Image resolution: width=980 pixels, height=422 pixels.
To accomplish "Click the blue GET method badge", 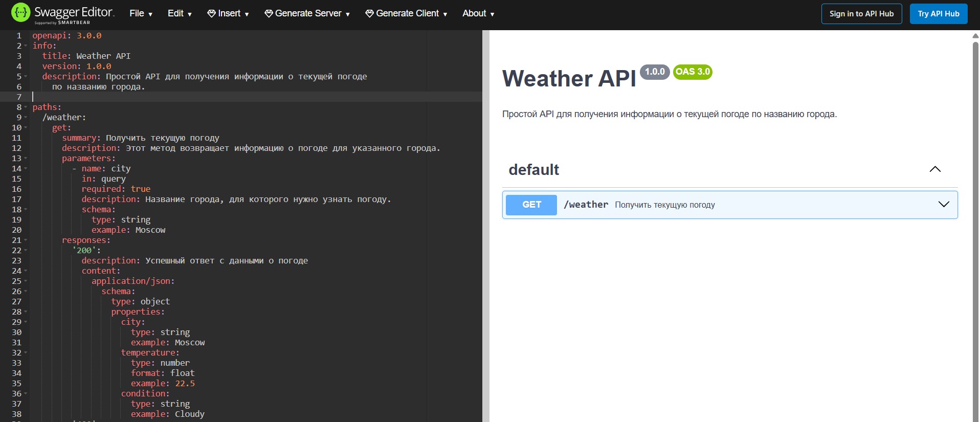I will pos(531,205).
